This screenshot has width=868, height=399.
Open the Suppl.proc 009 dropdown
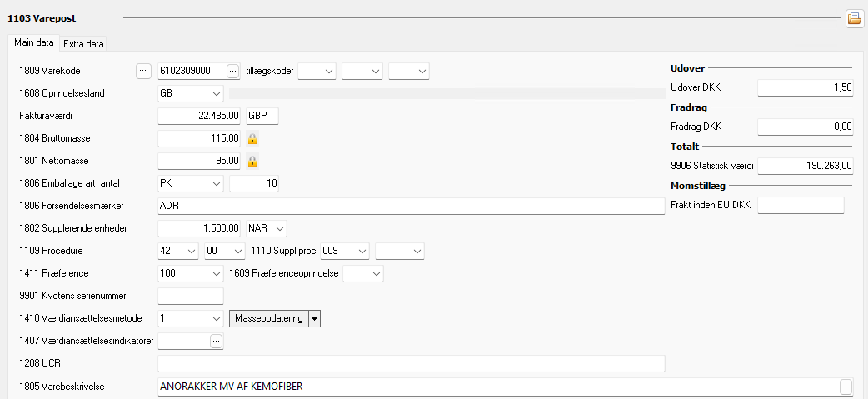point(362,251)
